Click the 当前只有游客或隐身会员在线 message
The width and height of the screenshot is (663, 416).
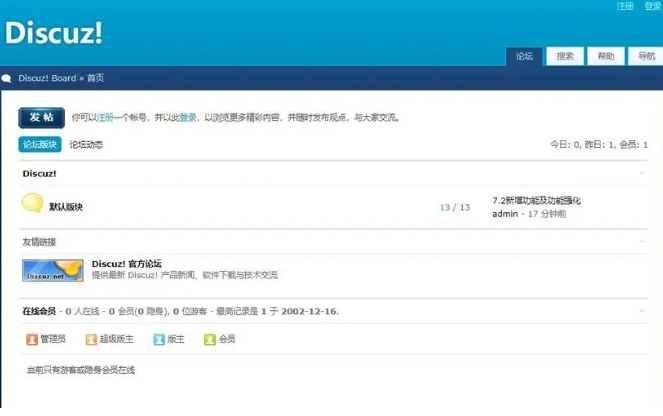pos(81,370)
